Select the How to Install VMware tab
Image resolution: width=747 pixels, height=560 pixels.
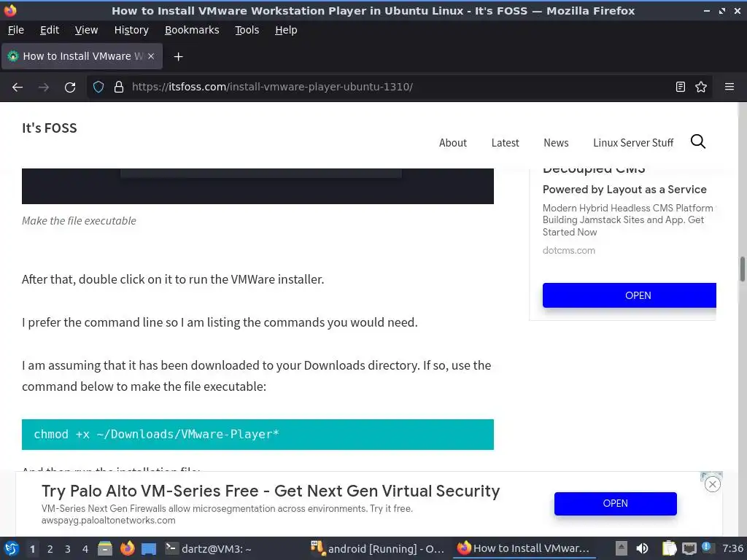pyautogui.click(x=82, y=56)
